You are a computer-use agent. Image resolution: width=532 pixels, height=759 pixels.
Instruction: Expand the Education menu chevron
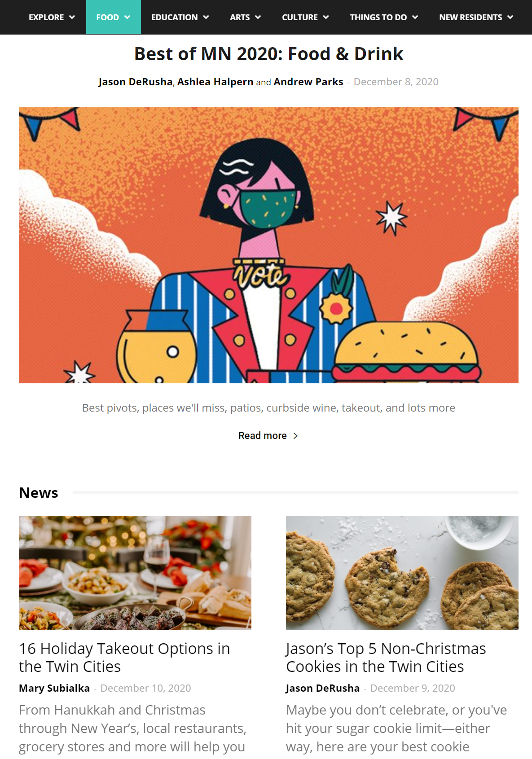[206, 18]
